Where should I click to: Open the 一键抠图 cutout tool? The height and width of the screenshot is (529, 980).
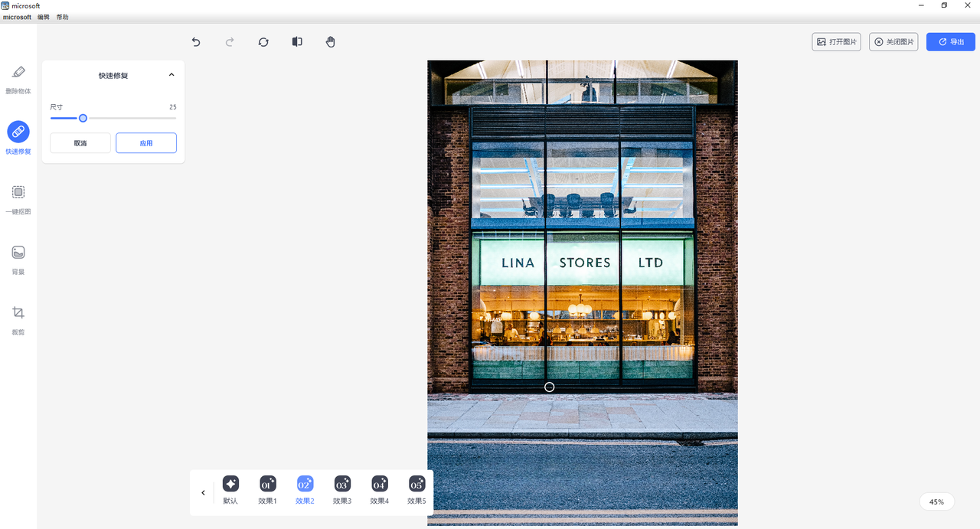pos(18,193)
